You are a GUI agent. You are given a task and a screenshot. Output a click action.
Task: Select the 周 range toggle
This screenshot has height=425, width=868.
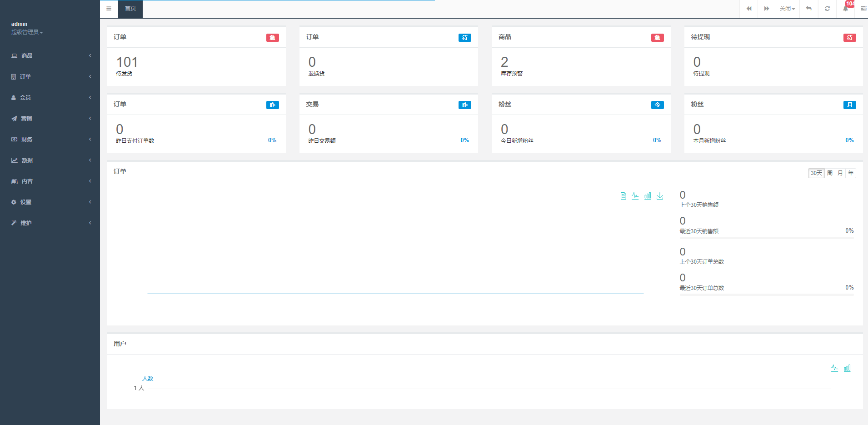(830, 173)
